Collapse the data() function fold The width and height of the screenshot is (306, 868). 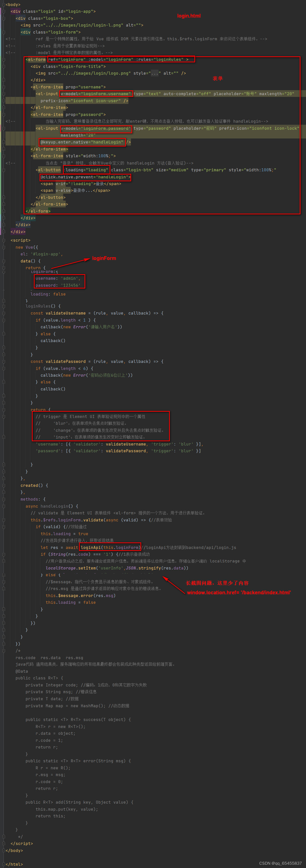click(3, 261)
